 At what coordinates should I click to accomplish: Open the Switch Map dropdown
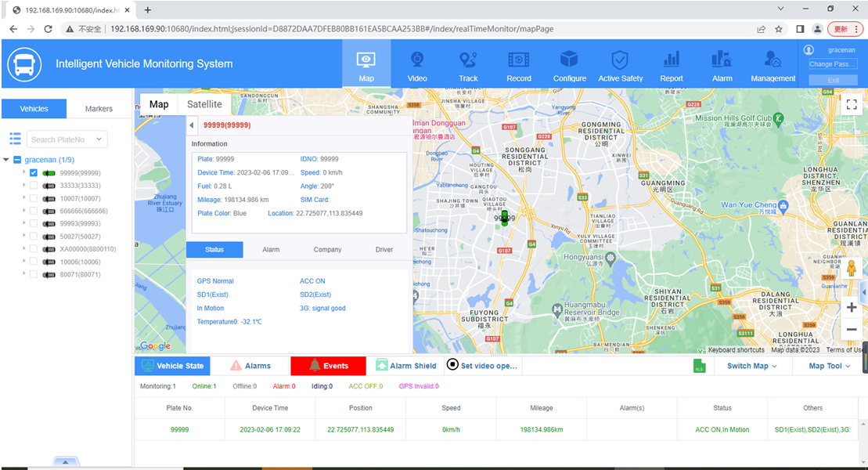pos(751,366)
